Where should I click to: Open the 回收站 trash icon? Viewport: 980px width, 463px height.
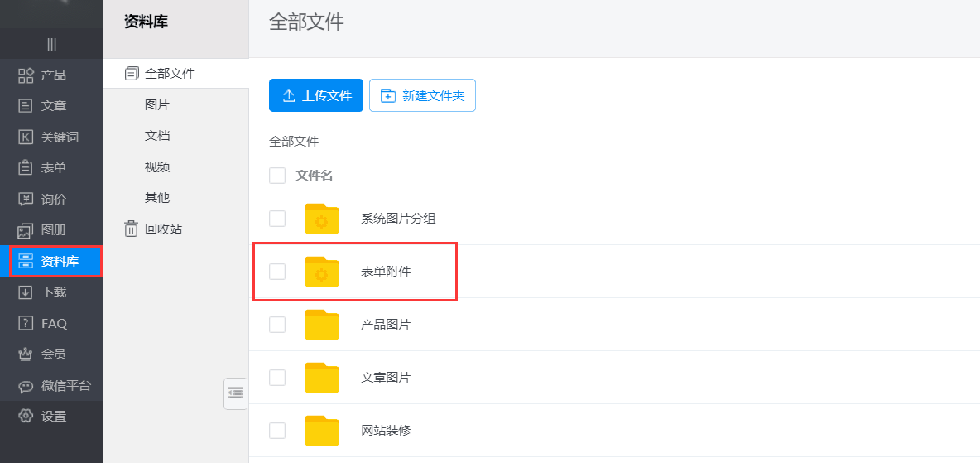131,229
